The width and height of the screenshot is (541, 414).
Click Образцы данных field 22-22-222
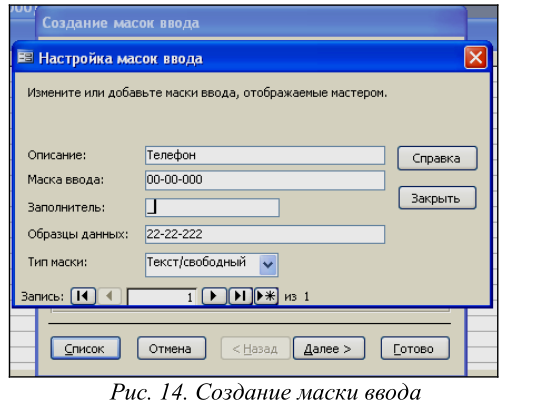coord(265,235)
